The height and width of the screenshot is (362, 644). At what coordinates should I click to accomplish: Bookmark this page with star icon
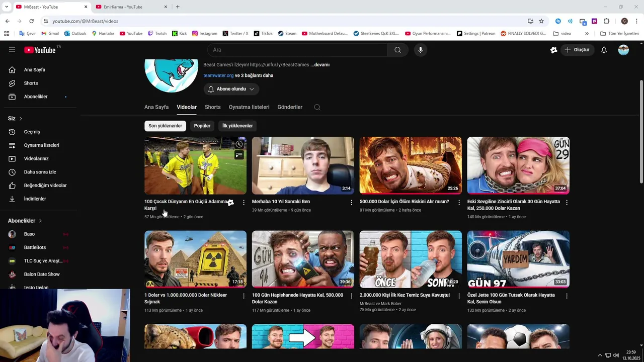click(x=541, y=21)
